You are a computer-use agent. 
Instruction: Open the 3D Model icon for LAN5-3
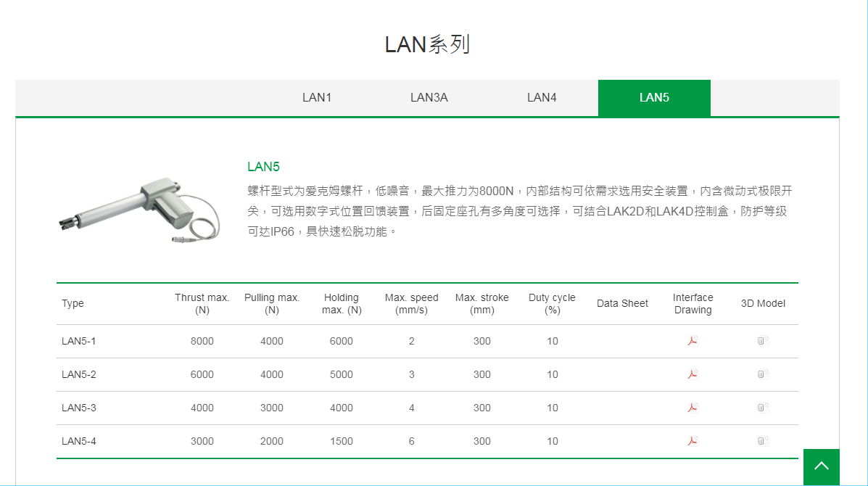[x=762, y=408]
